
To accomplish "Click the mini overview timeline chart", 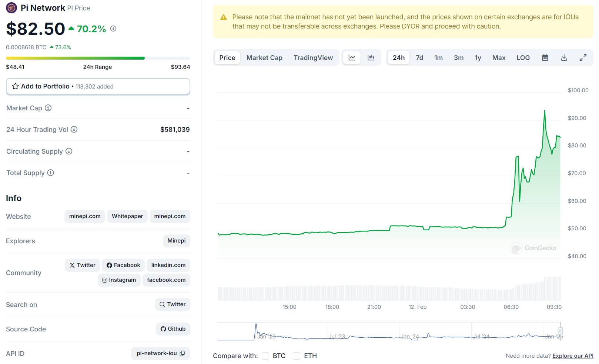I will [390, 331].
